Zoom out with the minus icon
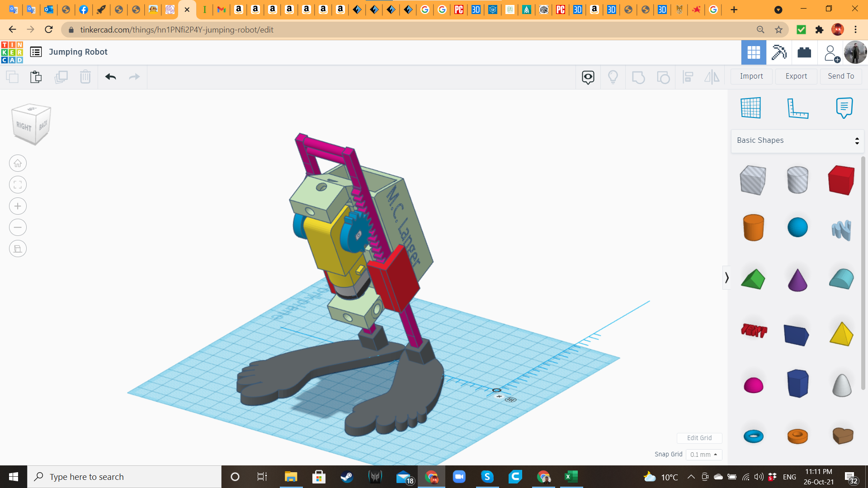This screenshot has width=868, height=488. pyautogui.click(x=18, y=227)
